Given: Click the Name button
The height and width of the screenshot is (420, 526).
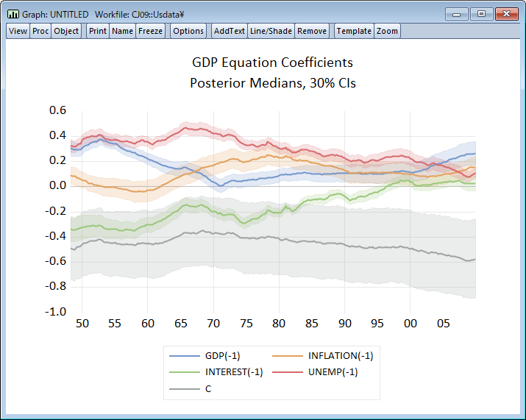Looking at the screenshot, I should [x=122, y=31].
